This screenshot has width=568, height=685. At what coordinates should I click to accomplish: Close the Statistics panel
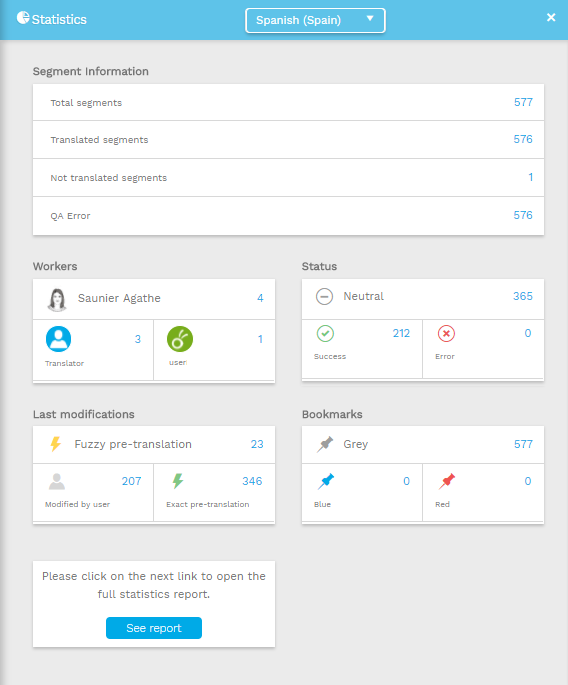(551, 17)
